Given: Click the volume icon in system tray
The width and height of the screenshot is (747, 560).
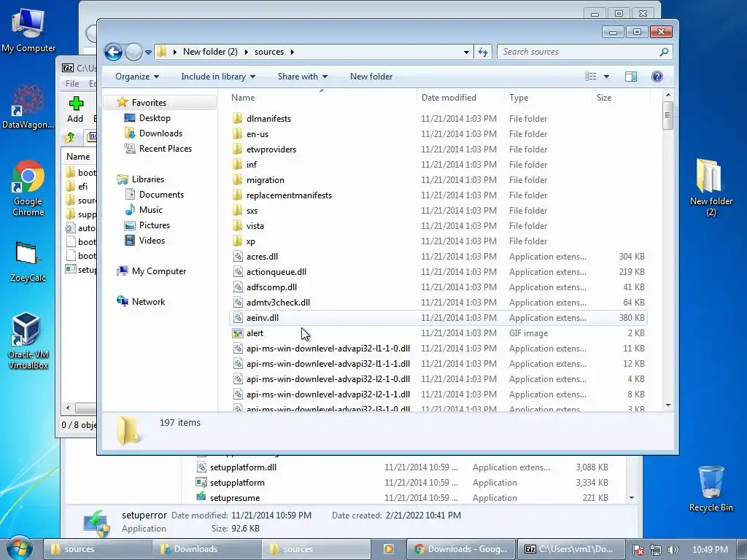Looking at the screenshot, I should pos(673,550).
